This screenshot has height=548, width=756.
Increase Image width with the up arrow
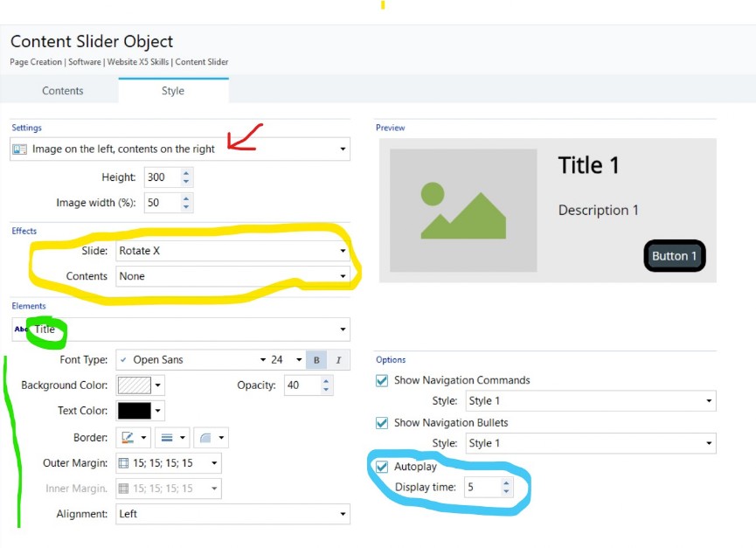coord(186,198)
